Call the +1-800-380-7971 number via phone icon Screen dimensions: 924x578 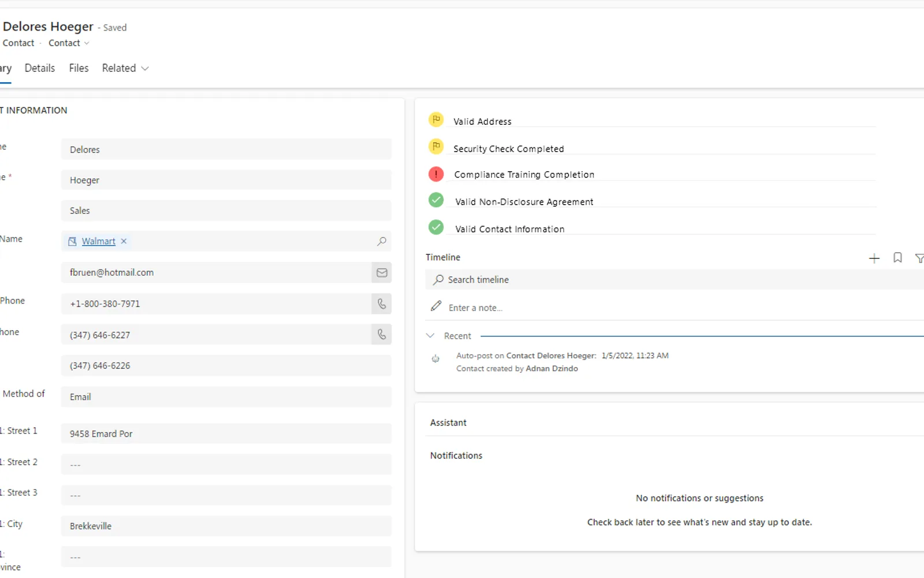(382, 303)
